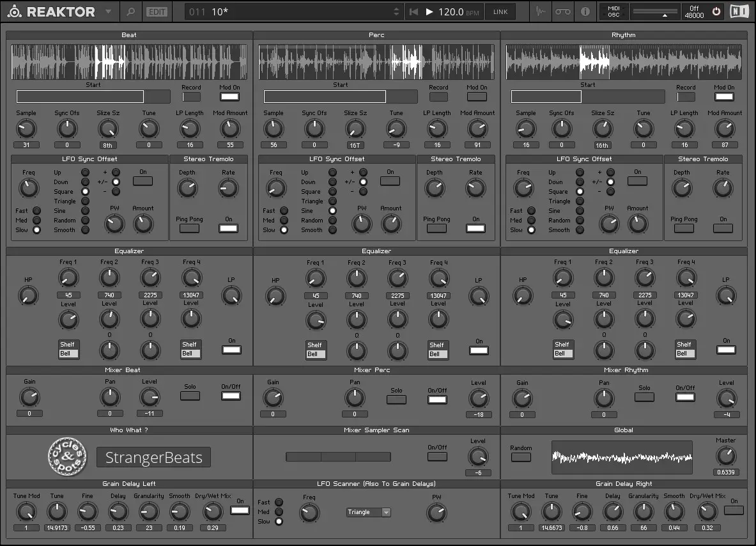Click the Reaktor logo icon

[x=15, y=12]
